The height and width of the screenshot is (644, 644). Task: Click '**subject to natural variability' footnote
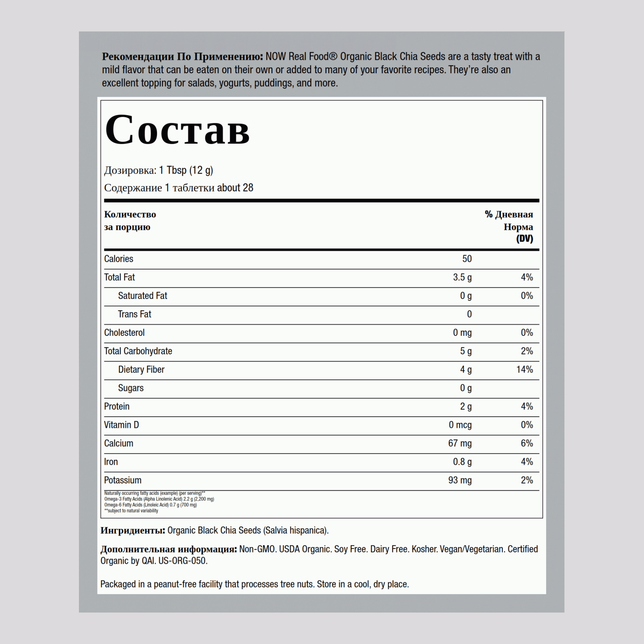(131, 511)
